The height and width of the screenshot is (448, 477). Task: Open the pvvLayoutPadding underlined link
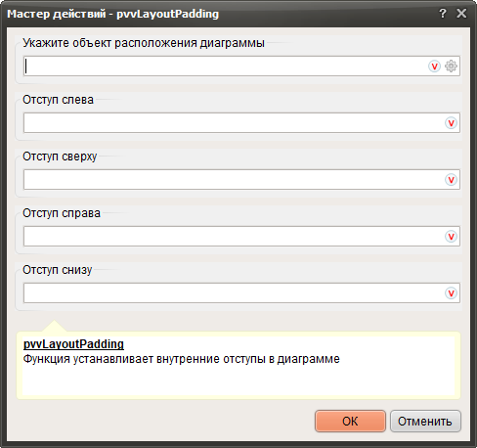[73, 344]
